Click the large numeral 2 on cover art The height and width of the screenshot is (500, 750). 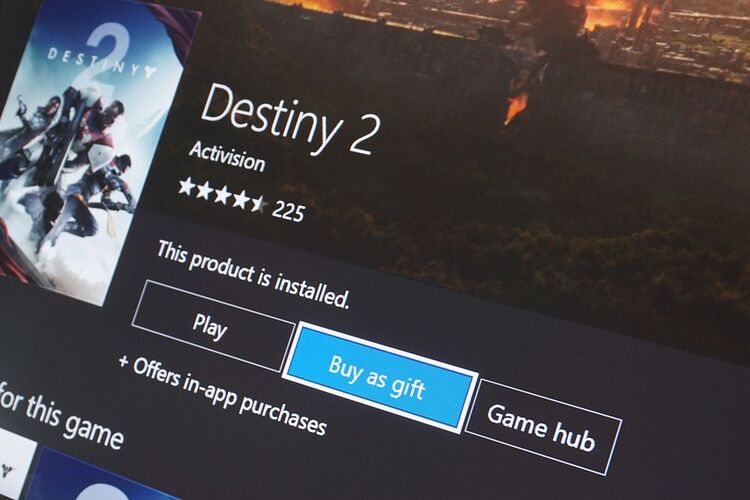(x=109, y=55)
